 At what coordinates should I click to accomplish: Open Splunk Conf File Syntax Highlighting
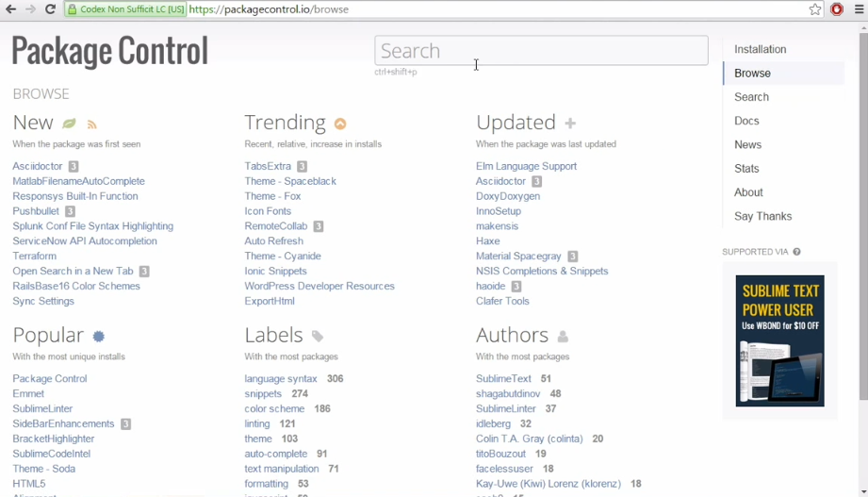pyautogui.click(x=93, y=226)
